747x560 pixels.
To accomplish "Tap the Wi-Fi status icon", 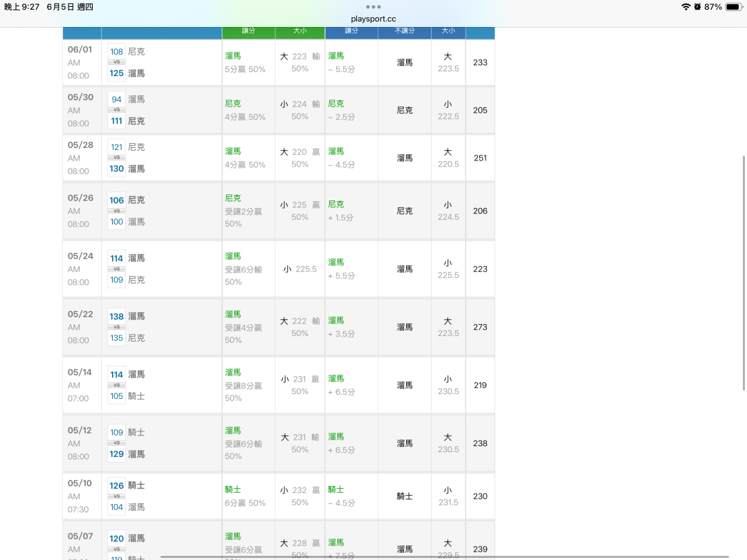I will pos(685,7).
